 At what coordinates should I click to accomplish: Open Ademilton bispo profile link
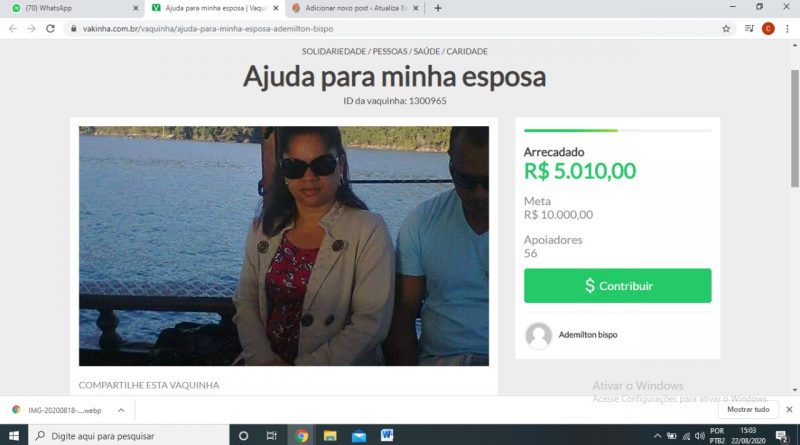pyautogui.click(x=588, y=335)
